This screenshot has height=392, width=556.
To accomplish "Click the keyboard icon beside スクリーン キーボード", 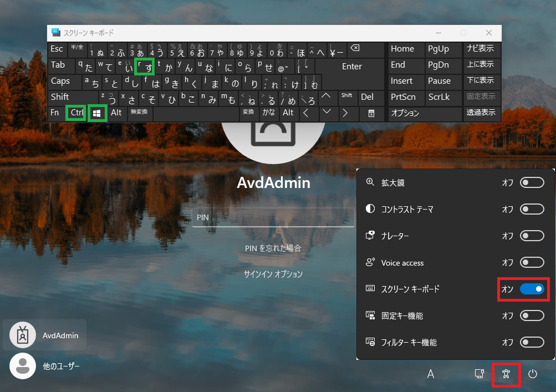I will point(370,288).
